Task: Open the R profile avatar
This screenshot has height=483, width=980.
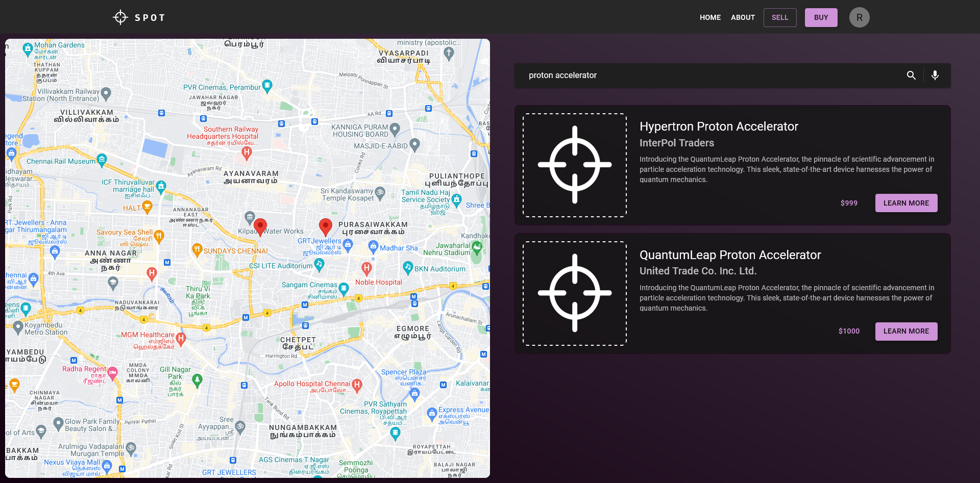Action: [x=859, y=17]
